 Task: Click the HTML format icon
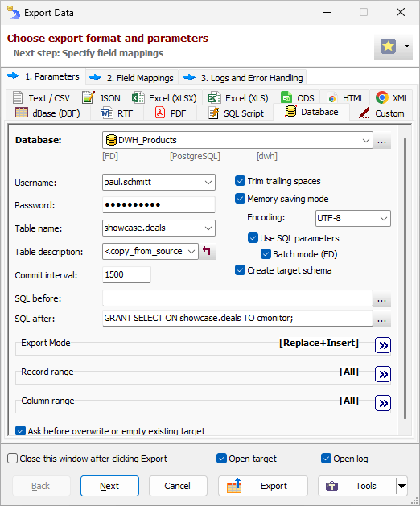[331, 98]
